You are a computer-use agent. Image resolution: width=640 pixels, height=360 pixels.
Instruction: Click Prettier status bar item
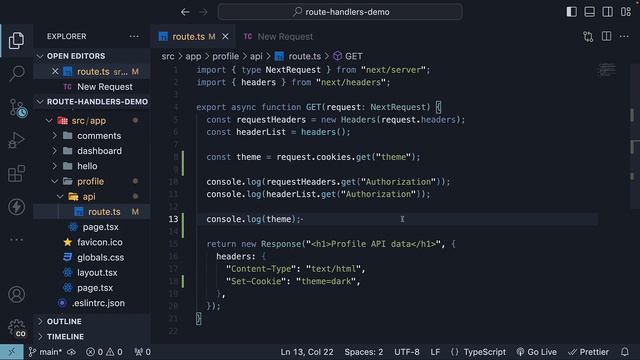pos(589,352)
